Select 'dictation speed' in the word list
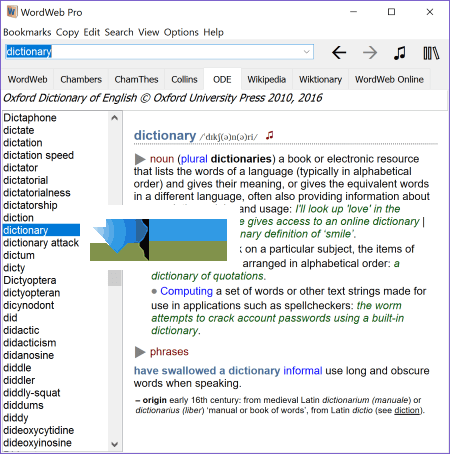450x454 pixels. (x=38, y=155)
